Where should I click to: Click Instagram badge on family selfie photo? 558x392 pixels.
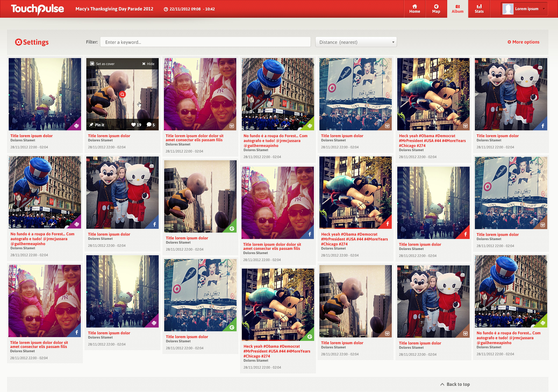(x=232, y=126)
